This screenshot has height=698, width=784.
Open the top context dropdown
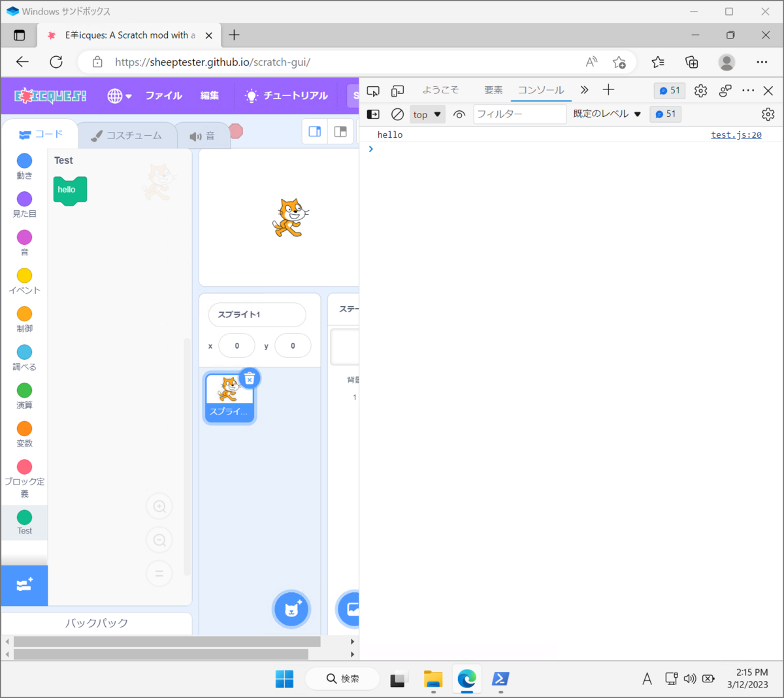[427, 114]
